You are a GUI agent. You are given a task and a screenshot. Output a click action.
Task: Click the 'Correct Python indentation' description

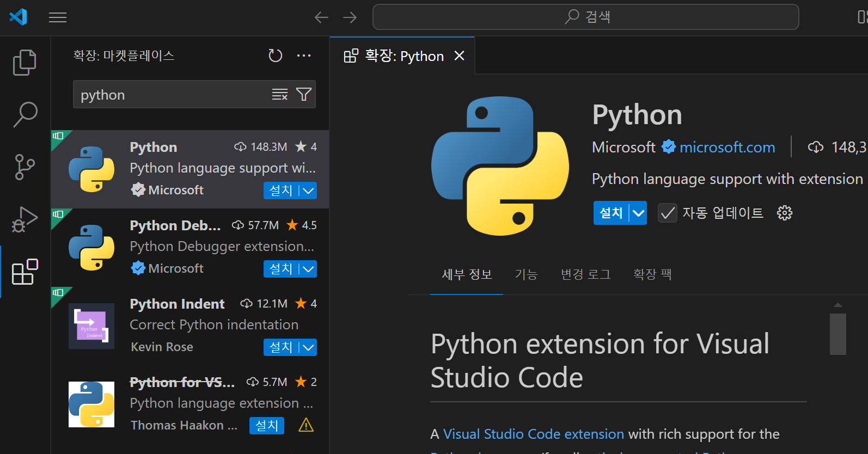pos(214,324)
